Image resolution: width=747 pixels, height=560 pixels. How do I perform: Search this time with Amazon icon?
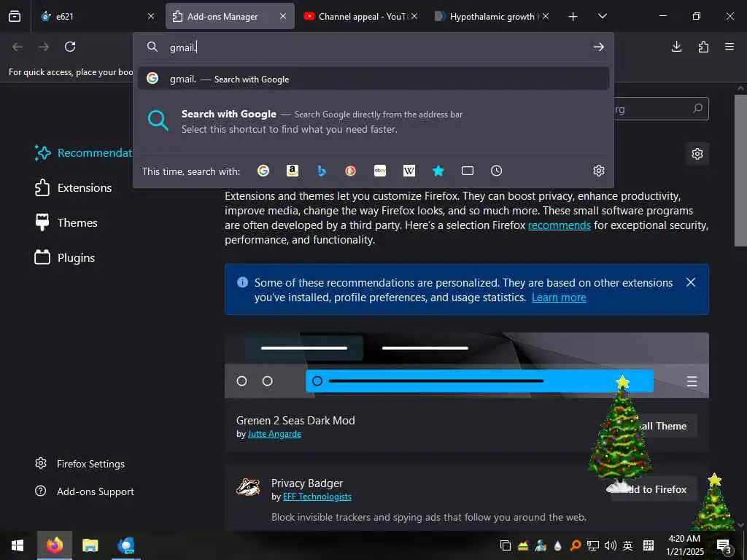tap(293, 171)
